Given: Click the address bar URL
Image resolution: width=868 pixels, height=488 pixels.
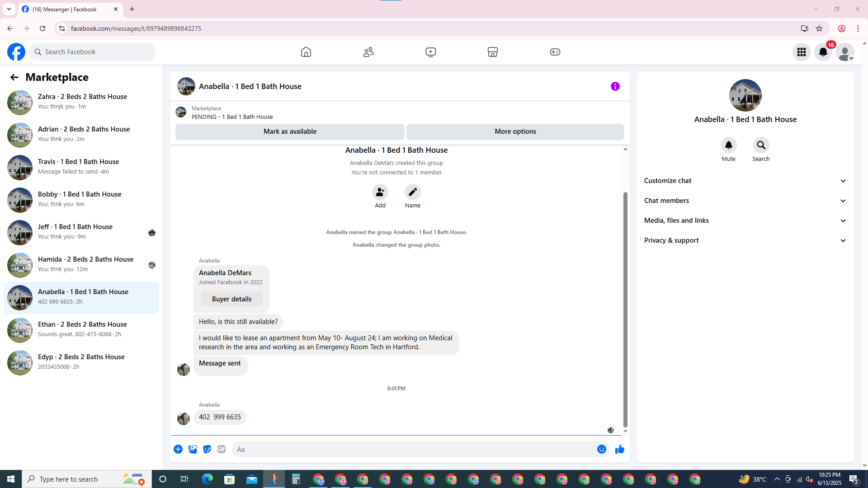Looking at the screenshot, I should click(x=136, y=28).
